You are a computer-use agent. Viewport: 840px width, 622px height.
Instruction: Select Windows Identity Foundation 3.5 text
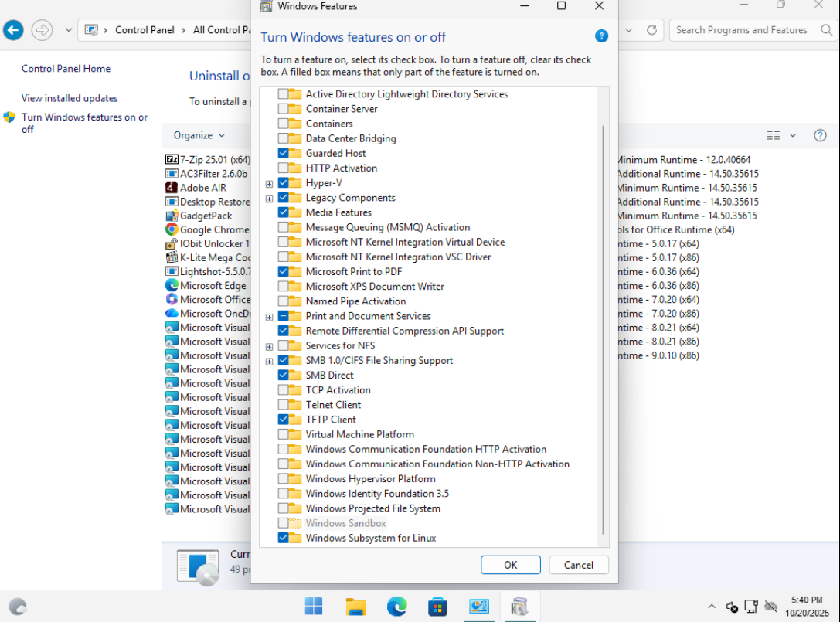click(x=377, y=494)
